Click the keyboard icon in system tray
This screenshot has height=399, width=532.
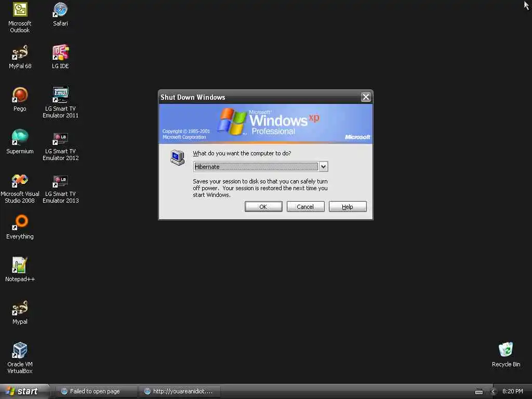pyautogui.click(x=479, y=392)
